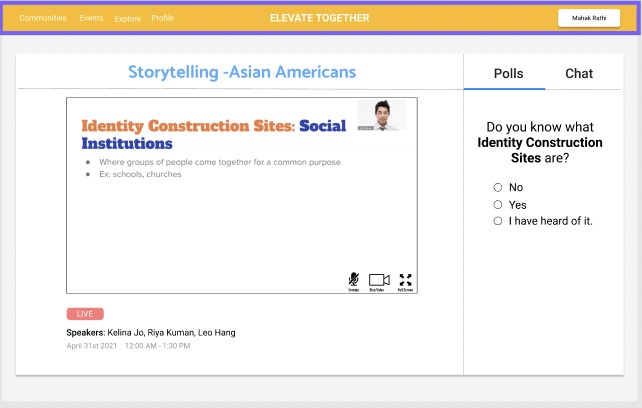Go to Events in the navigation bar

pyautogui.click(x=91, y=18)
